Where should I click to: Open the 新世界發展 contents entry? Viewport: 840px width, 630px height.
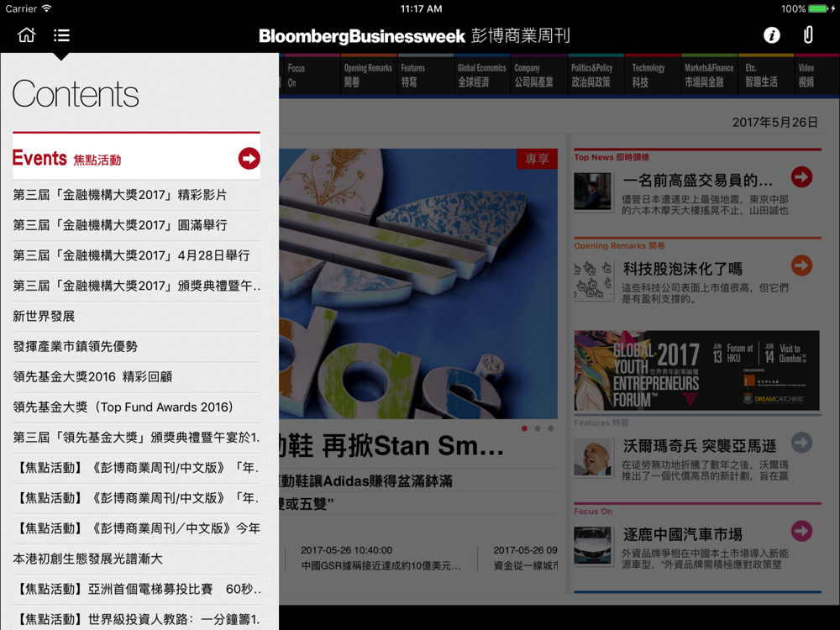[137, 316]
